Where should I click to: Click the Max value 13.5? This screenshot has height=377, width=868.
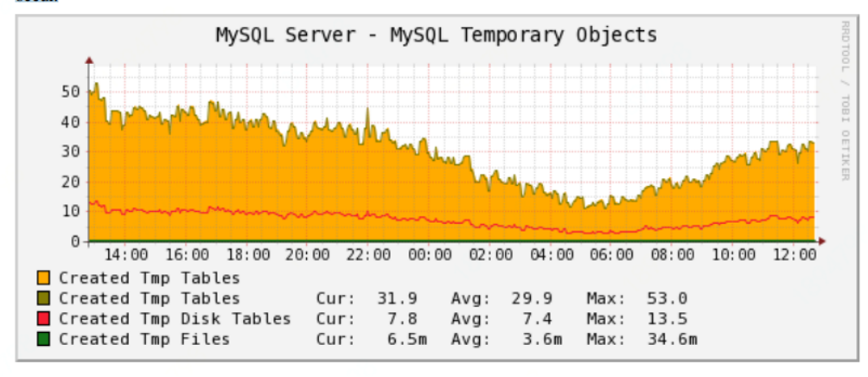[667, 319]
